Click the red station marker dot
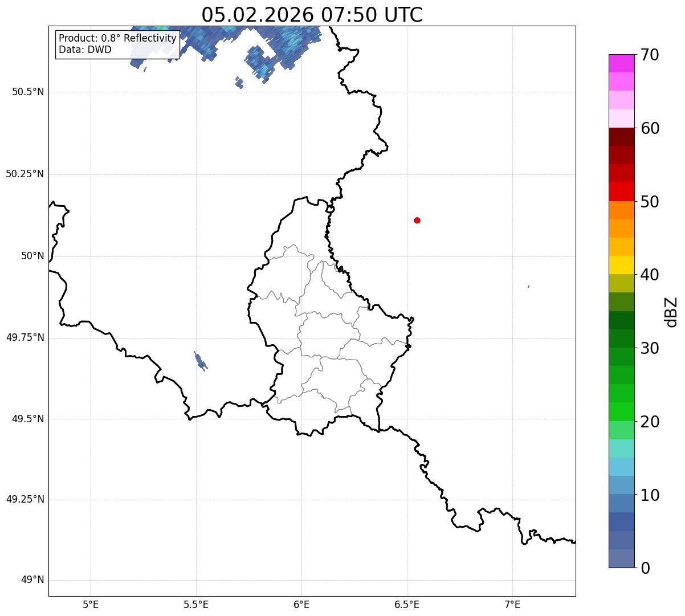 [x=417, y=220]
